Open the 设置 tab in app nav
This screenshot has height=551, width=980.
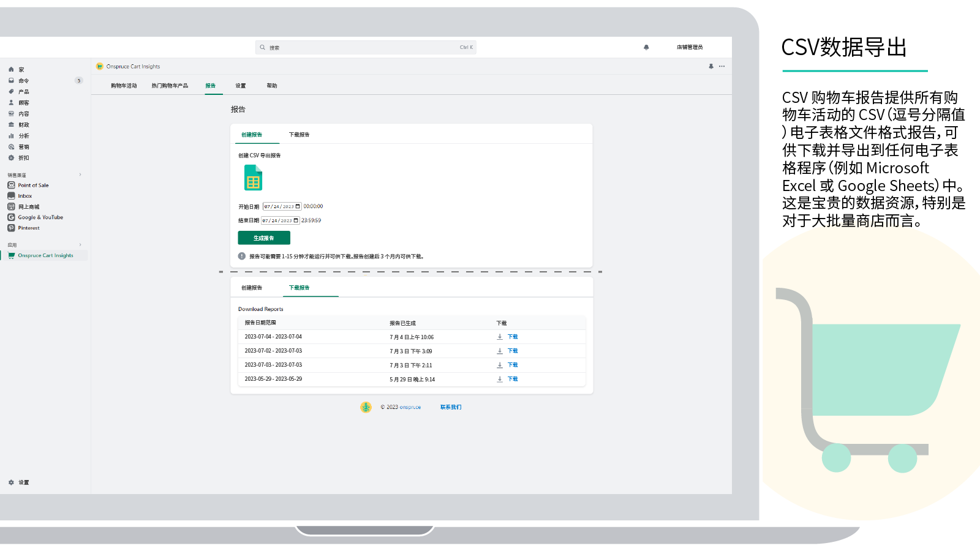[x=241, y=86]
